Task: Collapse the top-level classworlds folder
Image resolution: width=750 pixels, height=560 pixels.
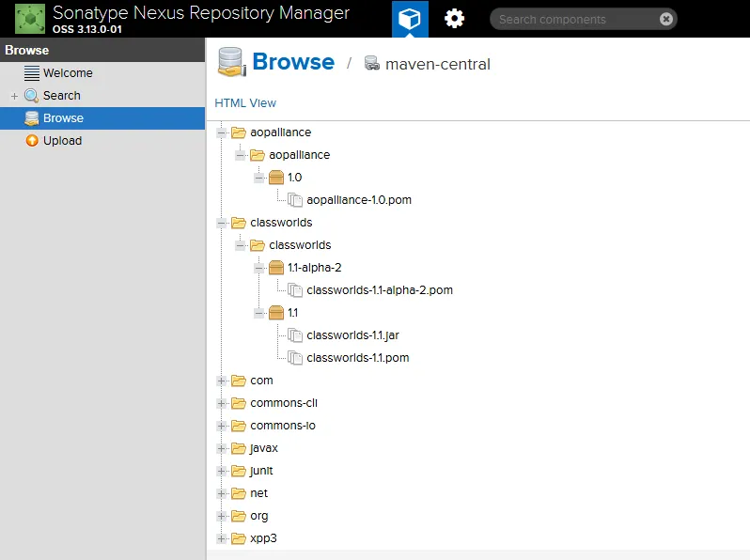Action: tap(222, 223)
